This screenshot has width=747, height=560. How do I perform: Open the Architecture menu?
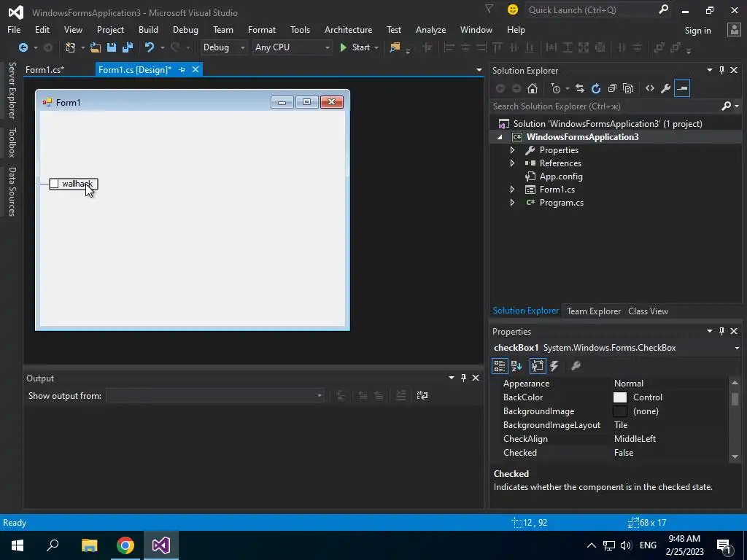click(348, 30)
